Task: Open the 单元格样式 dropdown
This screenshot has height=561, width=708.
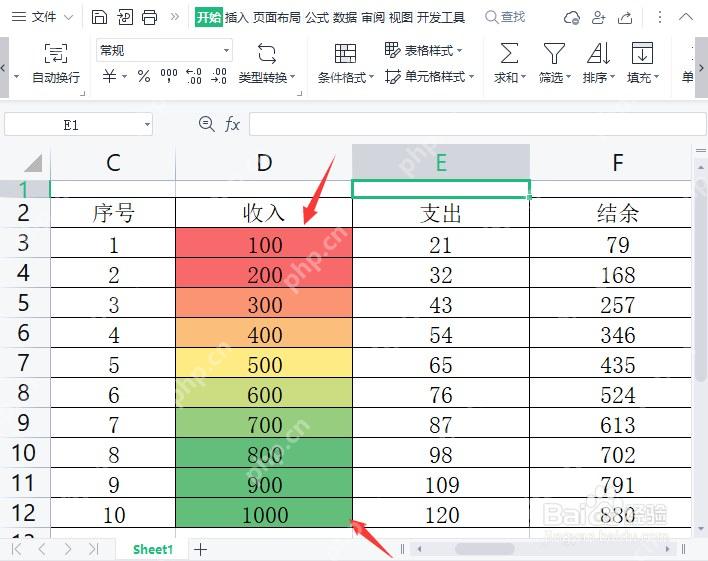Action: (x=429, y=77)
